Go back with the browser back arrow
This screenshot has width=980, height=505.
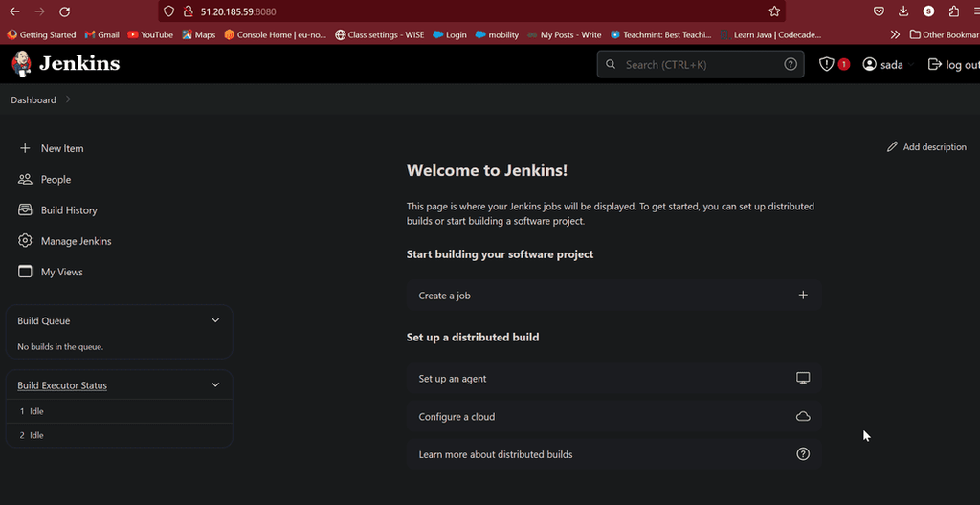coord(14,11)
